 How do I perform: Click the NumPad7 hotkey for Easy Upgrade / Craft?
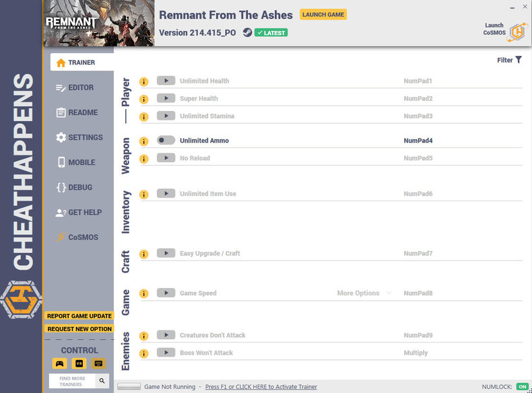pos(418,253)
